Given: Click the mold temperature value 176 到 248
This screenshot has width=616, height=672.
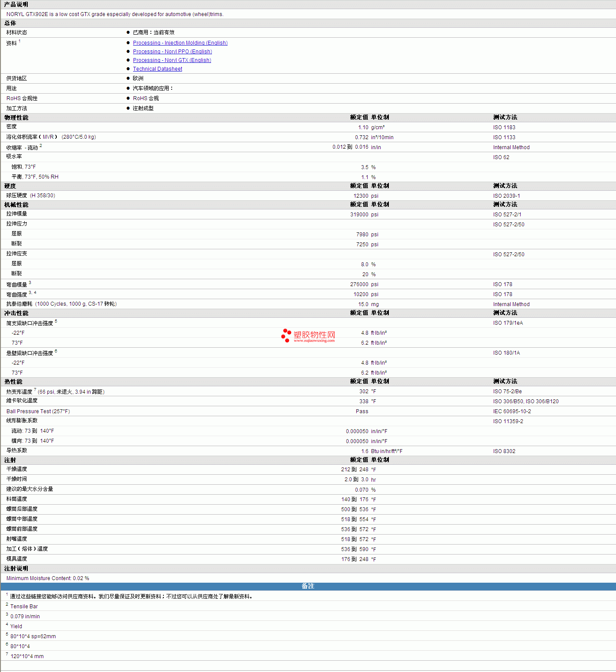Looking at the screenshot, I should 355,559.
